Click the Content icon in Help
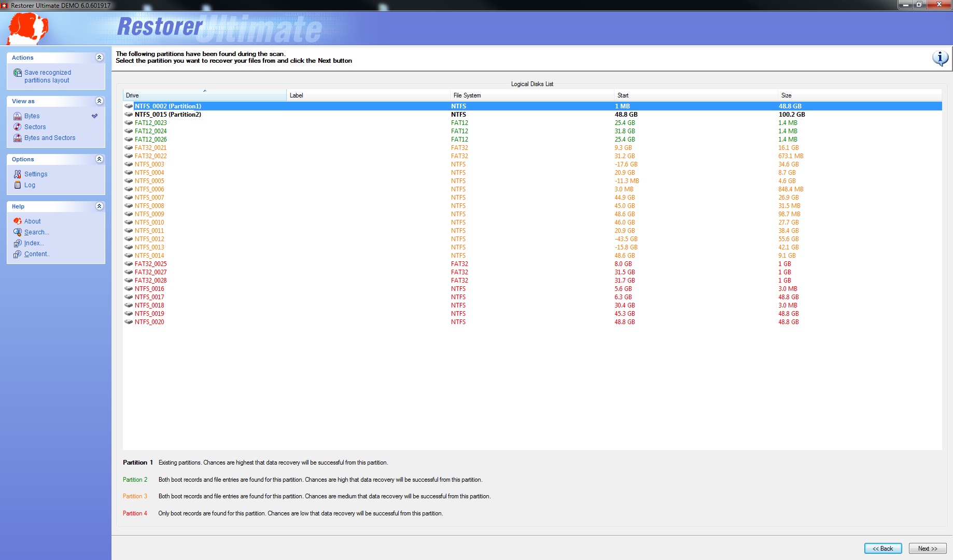953x560 pixels. tap(18, 254)
